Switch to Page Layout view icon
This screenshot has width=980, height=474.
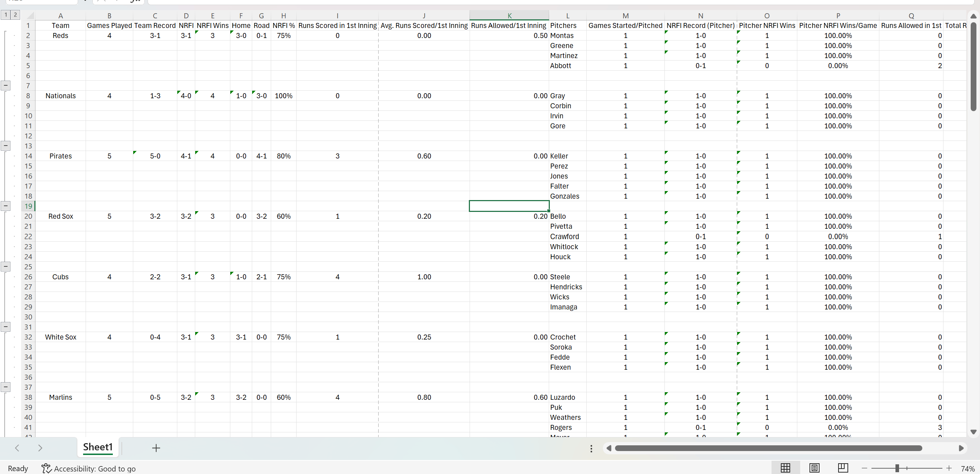coord(814,468)
